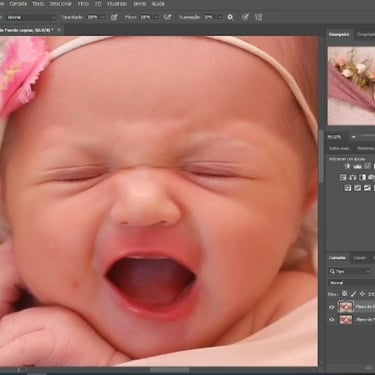Open the Ajuda menu
Viewport: 375px width, 375px height.
[158, 4]
